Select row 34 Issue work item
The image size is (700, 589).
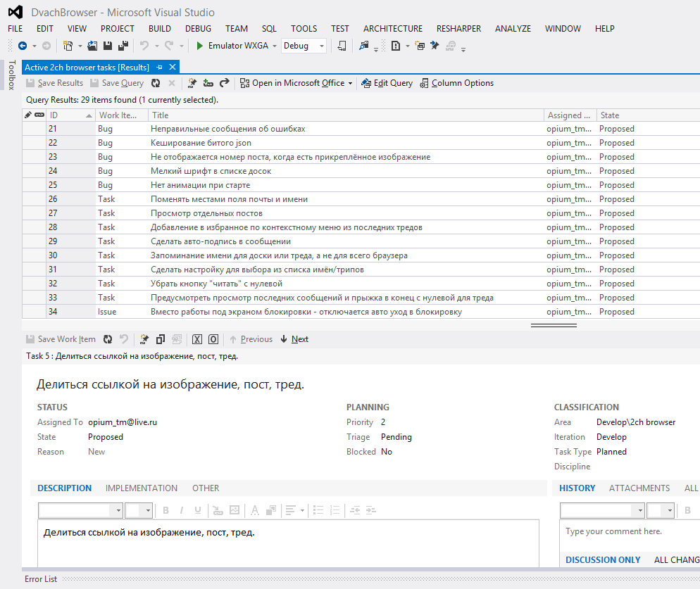click(x=361, y=312)
